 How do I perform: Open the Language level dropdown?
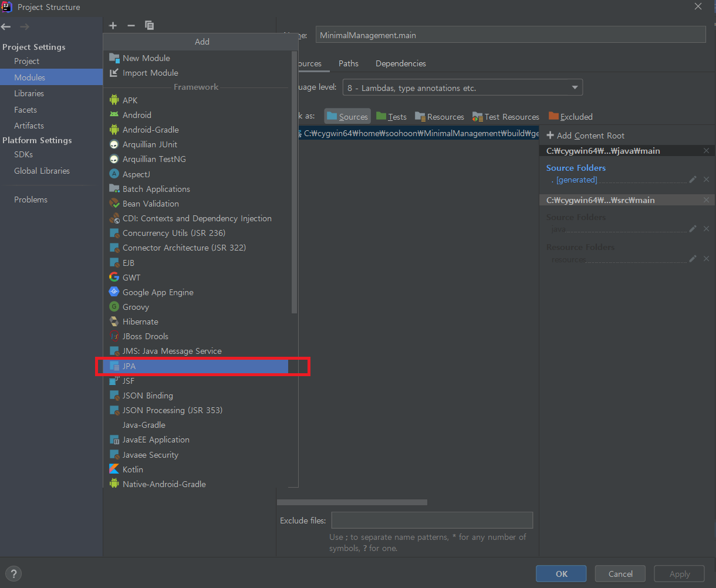462,87
